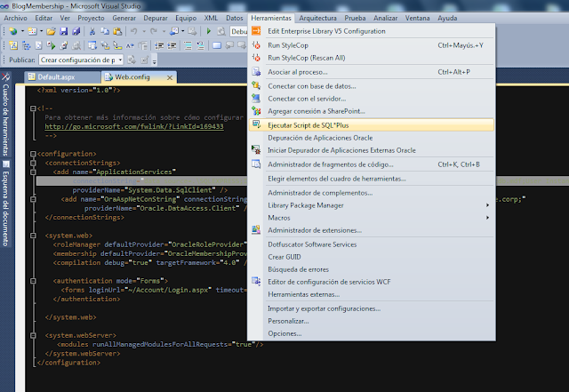Image resolution: width=569 pixels, height=392 pixels.
Task: Open the Add New Item dropdown arrow
Action: click(41, 32)
